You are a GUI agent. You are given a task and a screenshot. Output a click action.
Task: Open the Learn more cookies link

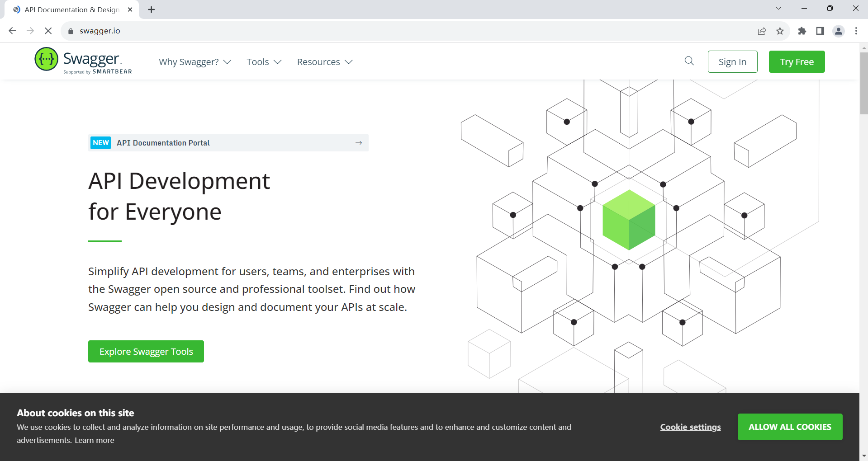point(94,440)
